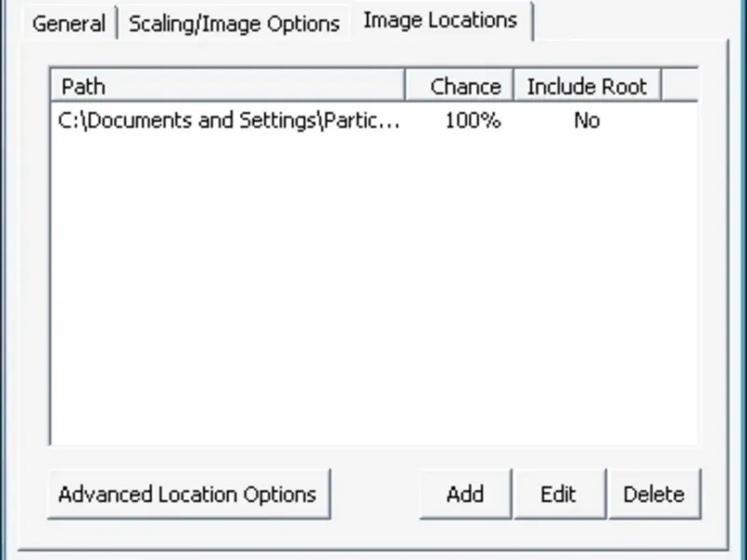The width and height of the screenshot is (747, 560).
Task: Click empty tab strip right of Image Locations
Action: click(x=635, y=21)
